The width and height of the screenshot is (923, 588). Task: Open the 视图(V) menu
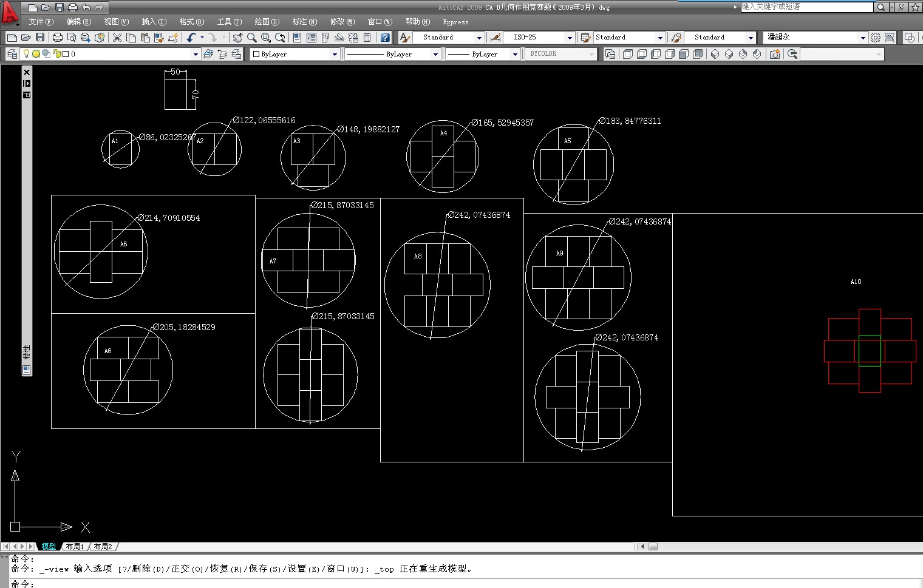(x=117, y=22)
